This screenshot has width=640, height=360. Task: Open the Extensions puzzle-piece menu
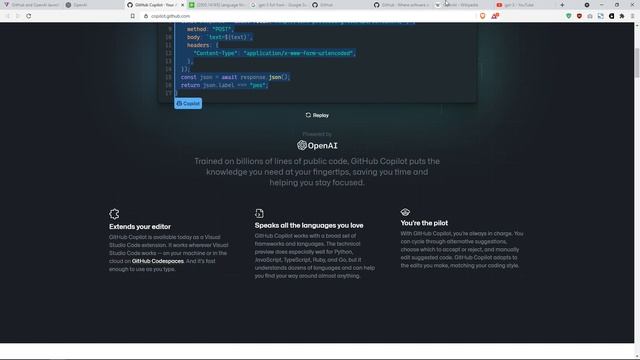(622, 16)
